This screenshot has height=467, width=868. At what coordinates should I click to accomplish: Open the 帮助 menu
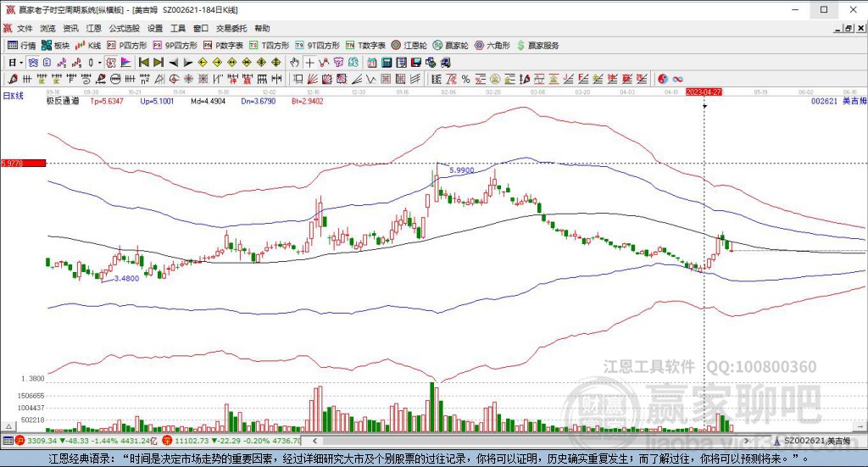tap(262, 28)
